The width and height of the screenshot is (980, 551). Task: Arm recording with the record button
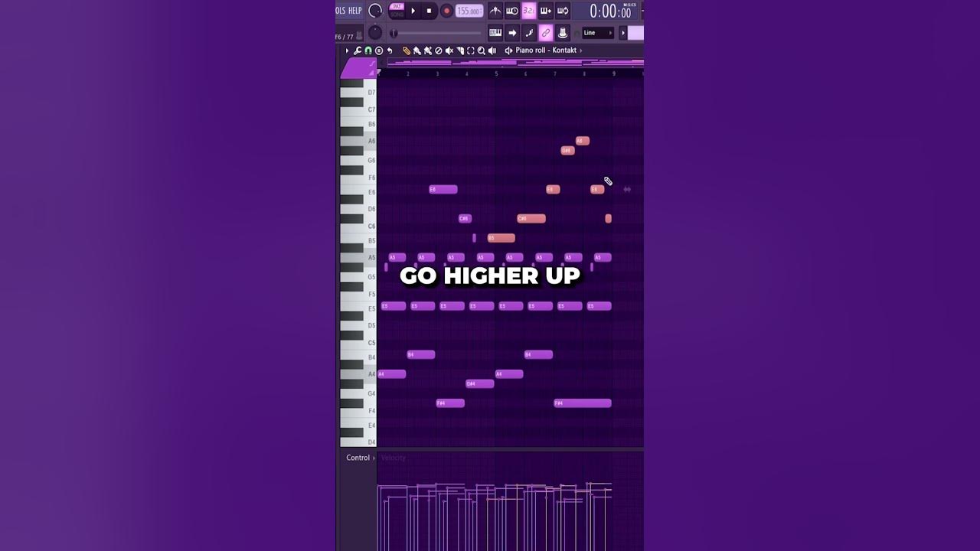coord(446,11)
